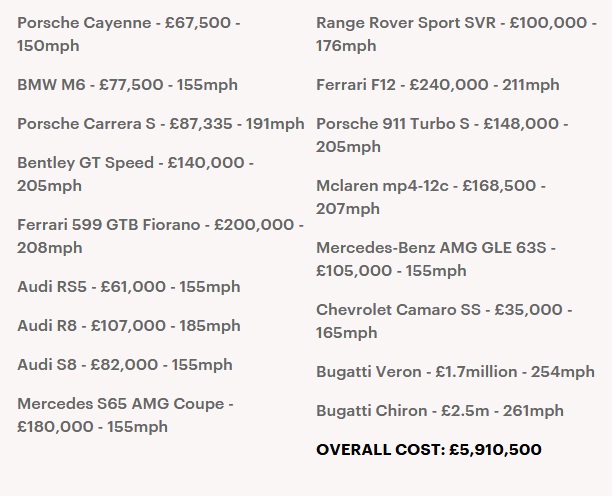The image size is (612, 496).
Task: Click the Chevrolet Camaro SS £35,000 entry
Action: click(444, 321)
